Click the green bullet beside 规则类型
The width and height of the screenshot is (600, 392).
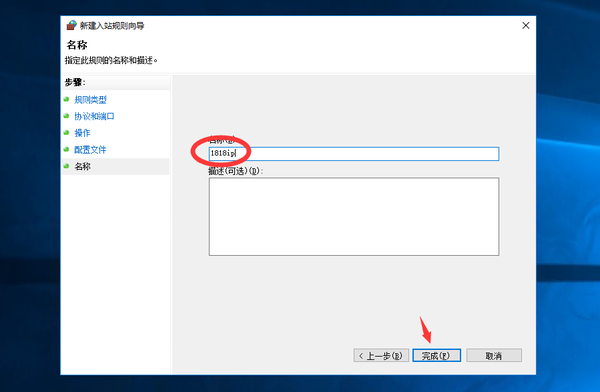point(66,99)
